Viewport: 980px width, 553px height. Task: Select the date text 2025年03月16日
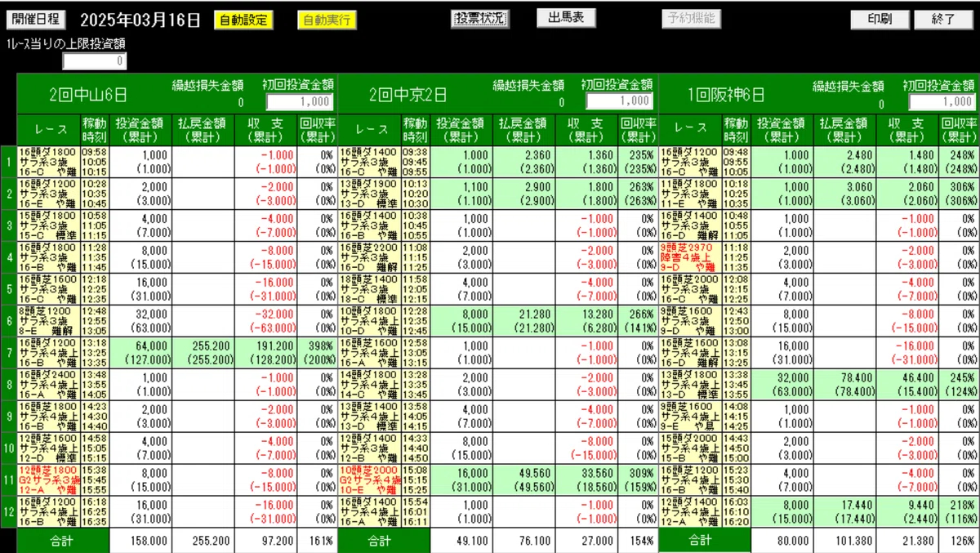pyautogui.click(x=139, y=19)
